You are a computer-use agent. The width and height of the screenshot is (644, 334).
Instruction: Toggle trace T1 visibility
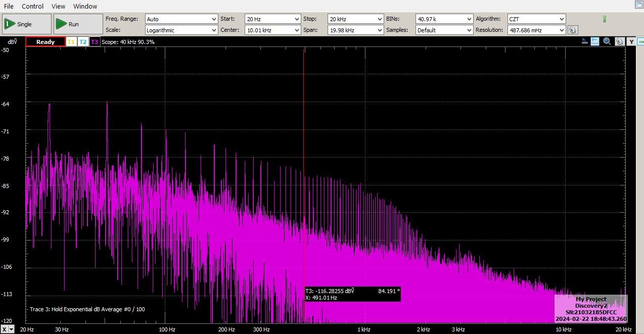pos(71,42)
